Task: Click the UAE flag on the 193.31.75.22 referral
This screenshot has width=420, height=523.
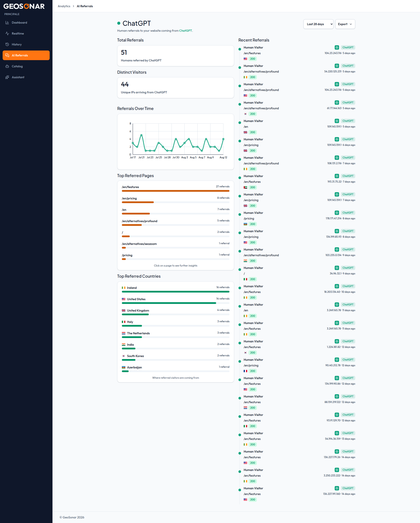Action: coord(245,187)
